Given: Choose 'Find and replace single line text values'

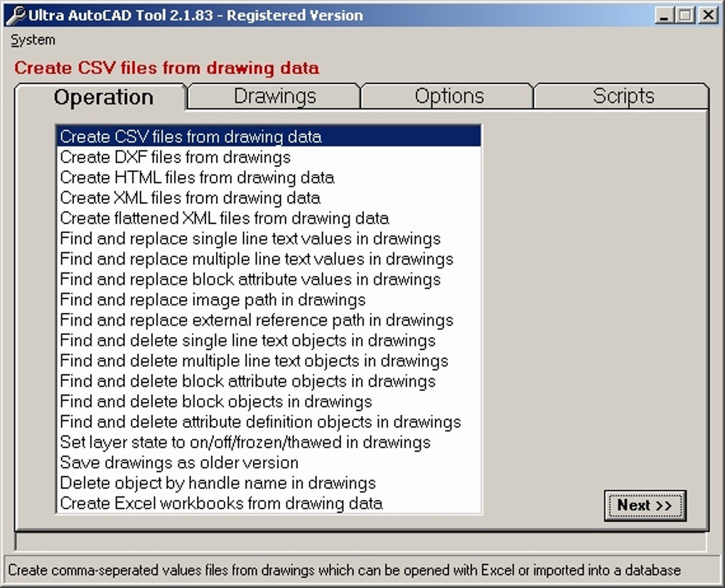Looking at the screenshot, I should pos(269,239).
